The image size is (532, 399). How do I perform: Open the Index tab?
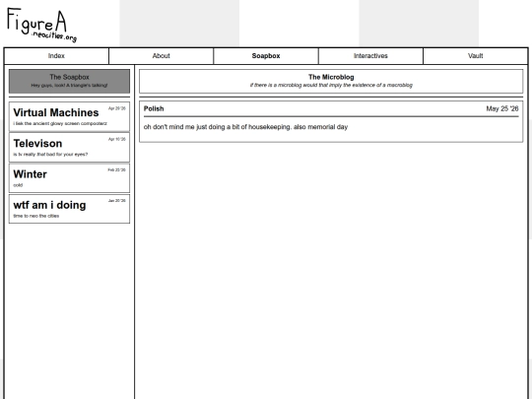tap(56, 56)
